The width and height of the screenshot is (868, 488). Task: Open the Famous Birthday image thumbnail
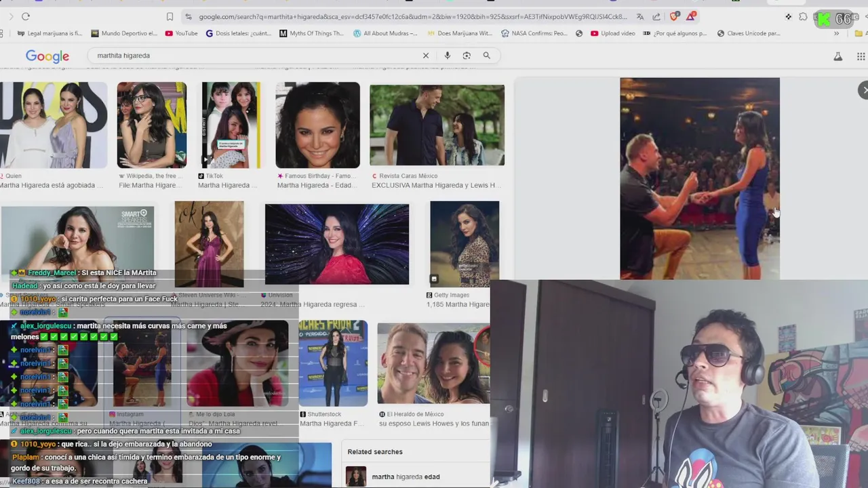pyautogui.click(x=317, y=125)
